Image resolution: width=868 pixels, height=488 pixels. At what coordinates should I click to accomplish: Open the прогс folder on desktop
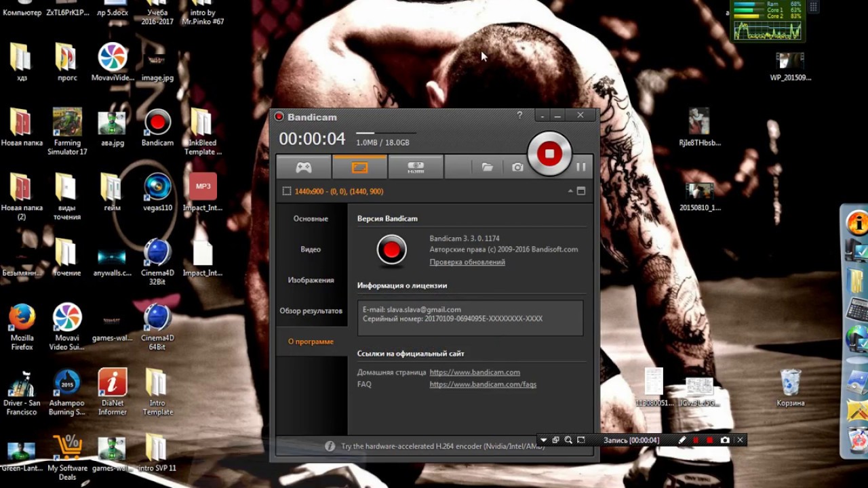(x=67, y=63)
